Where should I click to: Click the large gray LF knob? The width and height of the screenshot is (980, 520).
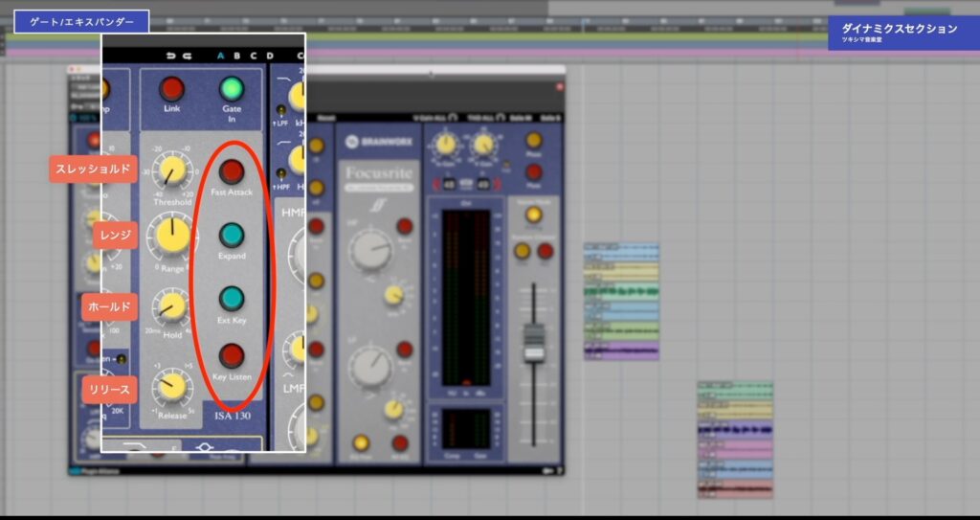click(370, 366)
